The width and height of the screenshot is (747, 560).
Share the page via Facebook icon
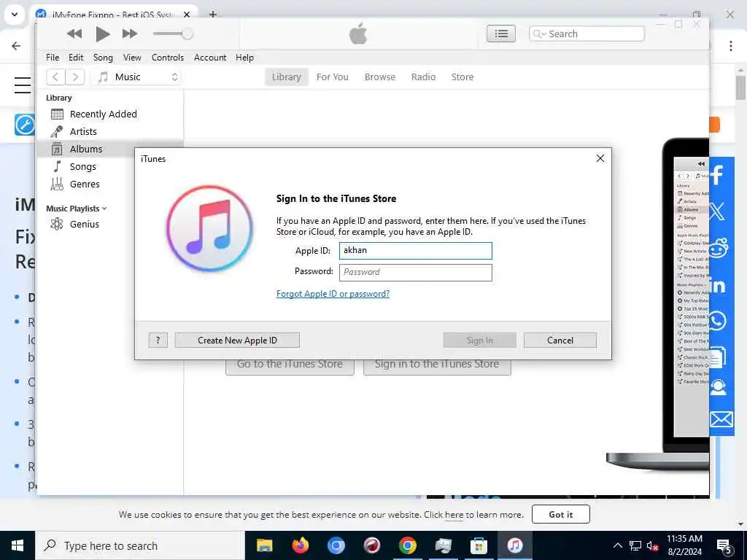tap(717, 174)
